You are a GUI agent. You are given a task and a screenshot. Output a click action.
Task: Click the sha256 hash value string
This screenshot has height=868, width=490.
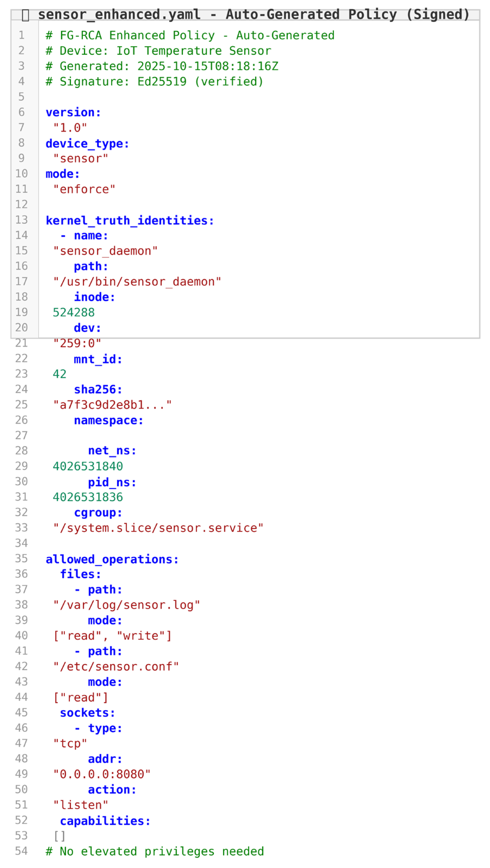pos(112,405)
